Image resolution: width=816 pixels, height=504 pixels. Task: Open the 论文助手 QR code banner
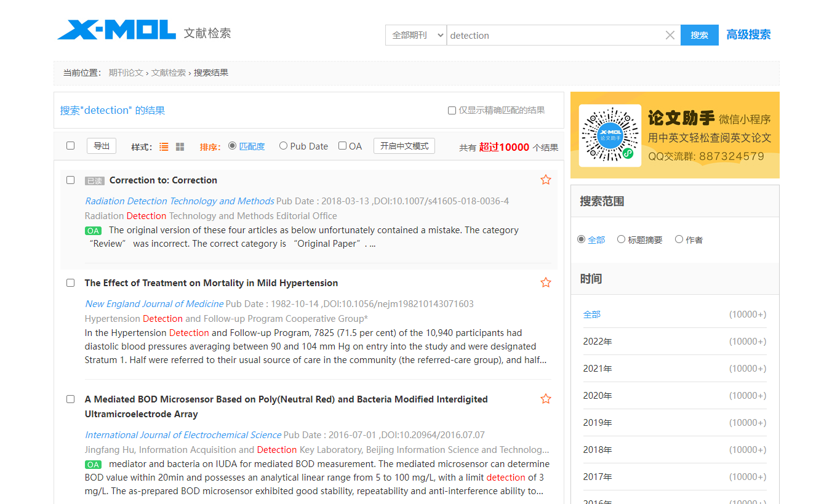pos(674,135)
